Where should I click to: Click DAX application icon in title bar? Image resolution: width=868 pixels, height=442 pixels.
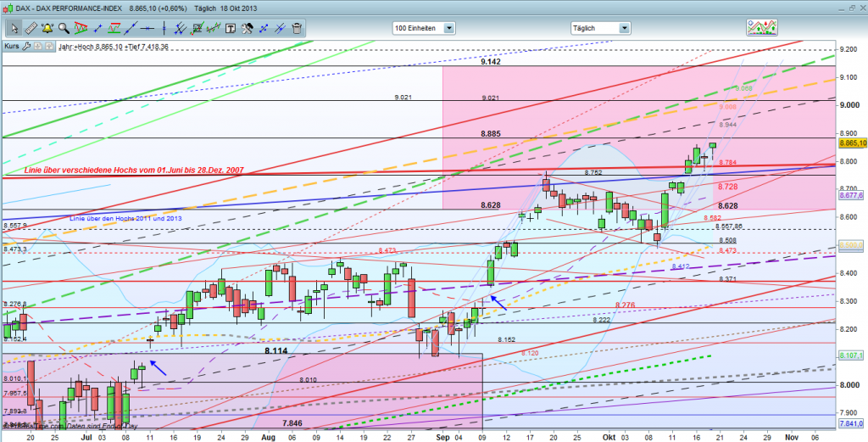point(7,9)
